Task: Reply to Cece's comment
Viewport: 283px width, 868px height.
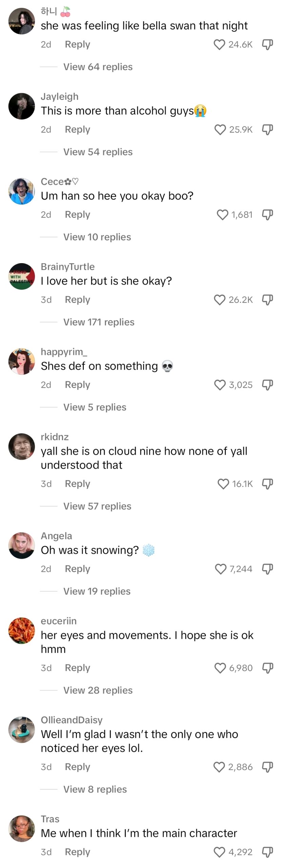Action: [x=77, y=214]
